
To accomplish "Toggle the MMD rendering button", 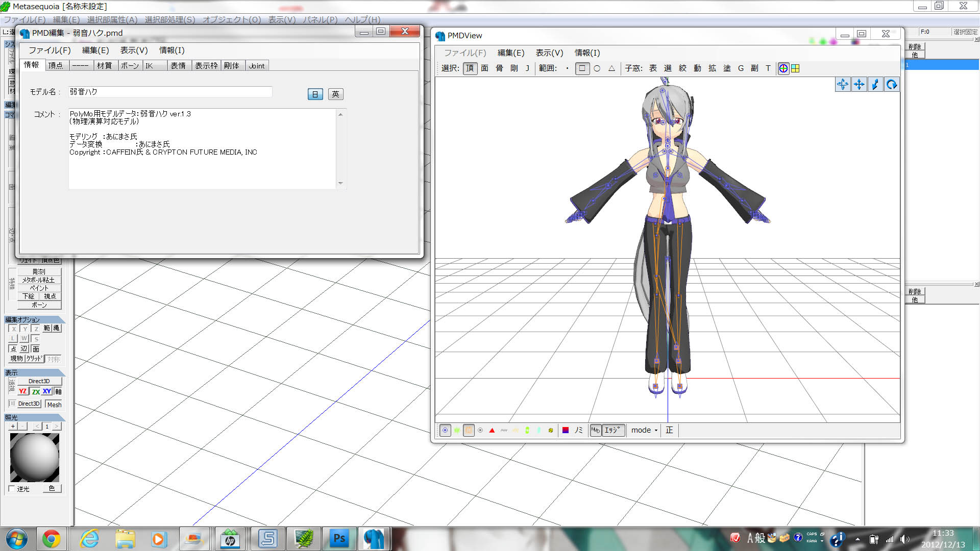I will (x=596, y=431).
